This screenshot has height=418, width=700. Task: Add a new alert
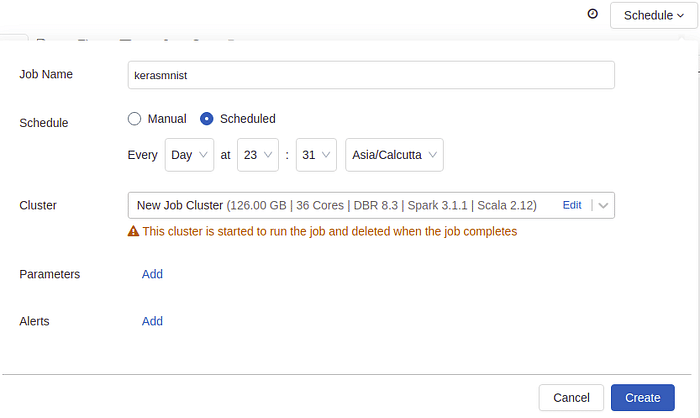[152, 322]
